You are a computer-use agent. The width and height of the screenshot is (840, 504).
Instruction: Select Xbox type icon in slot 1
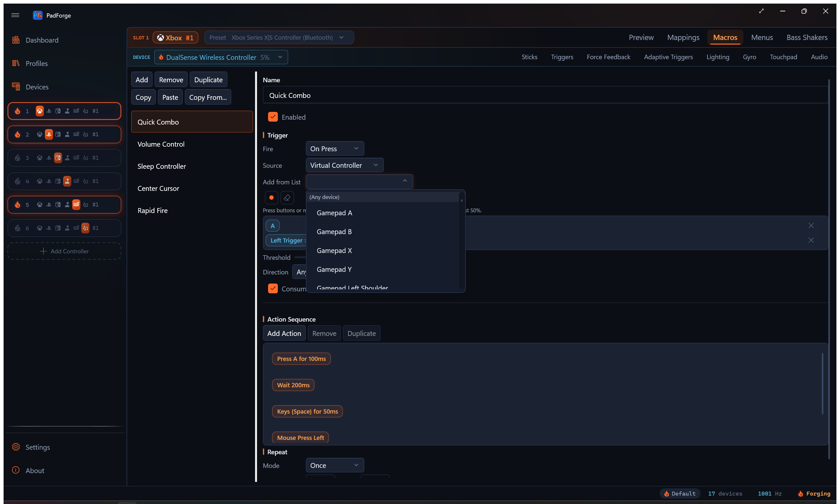click(40, 111)
